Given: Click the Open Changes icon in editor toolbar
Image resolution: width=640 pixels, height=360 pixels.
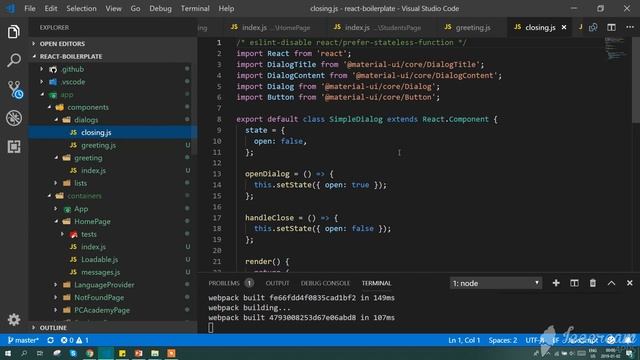Looking at the screenshot, I should pos(593,27).
